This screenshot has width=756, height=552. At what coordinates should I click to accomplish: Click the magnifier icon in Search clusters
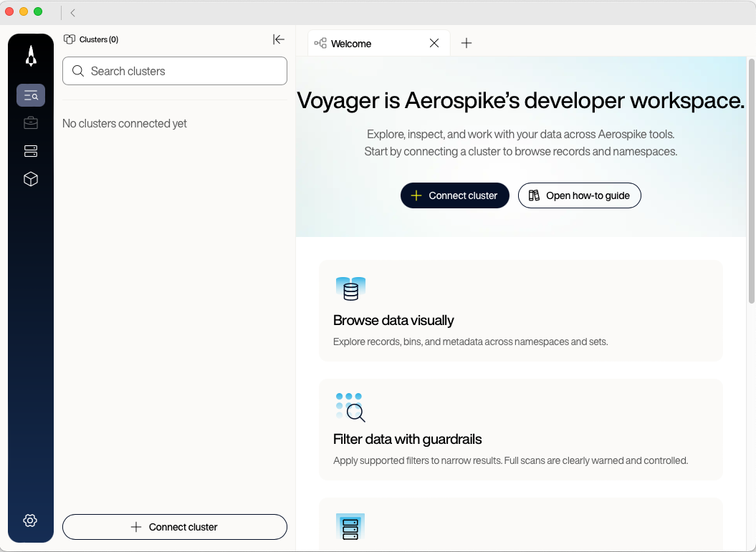pyautogui.click(x=78, y=72)
